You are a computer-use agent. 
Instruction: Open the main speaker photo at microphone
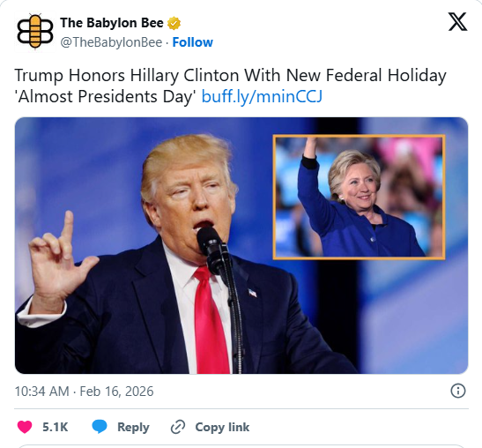point(241,245)
